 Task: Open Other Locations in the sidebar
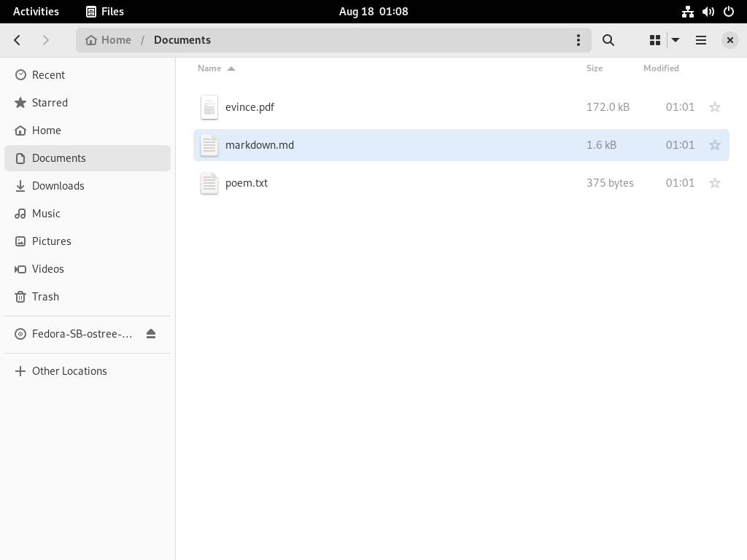click(x=88, y=371)
